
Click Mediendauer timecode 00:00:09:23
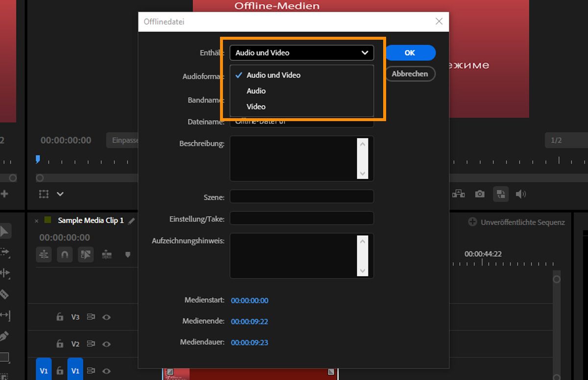pos(249,343)
